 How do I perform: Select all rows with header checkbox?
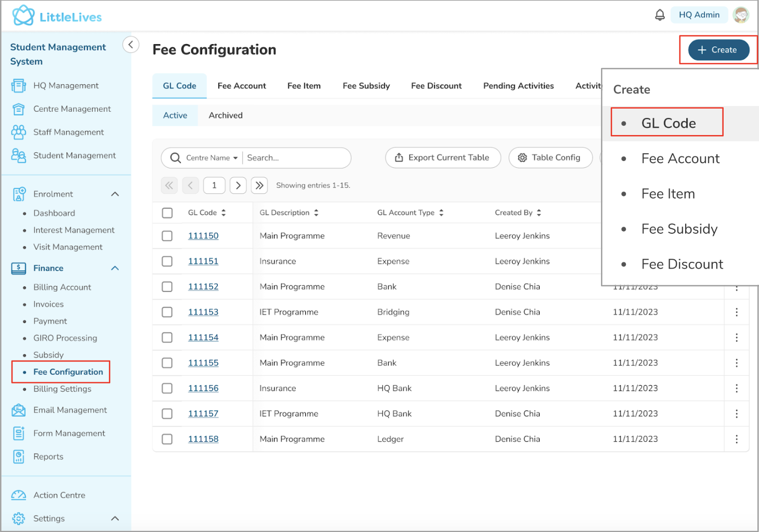[167, 213]
